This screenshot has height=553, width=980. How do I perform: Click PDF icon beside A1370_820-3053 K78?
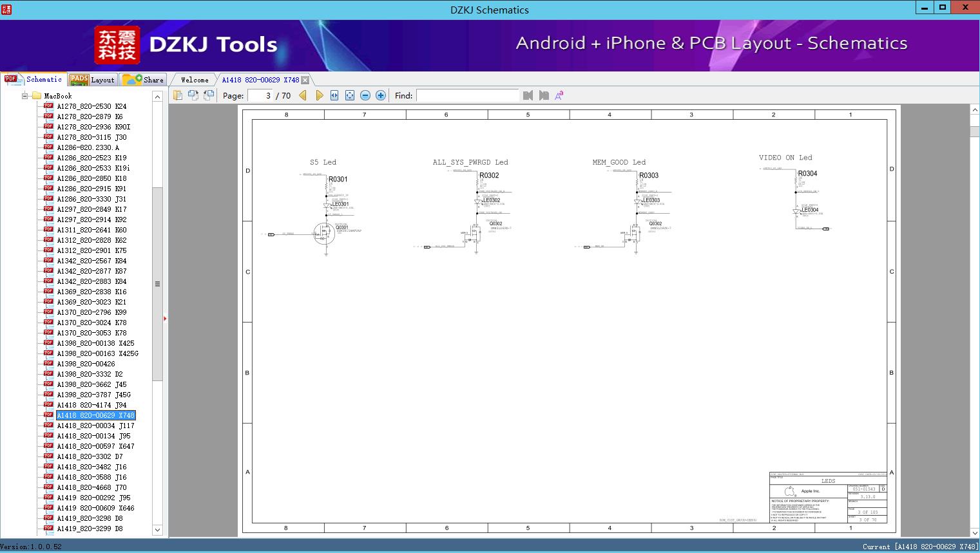pos(48,332)
